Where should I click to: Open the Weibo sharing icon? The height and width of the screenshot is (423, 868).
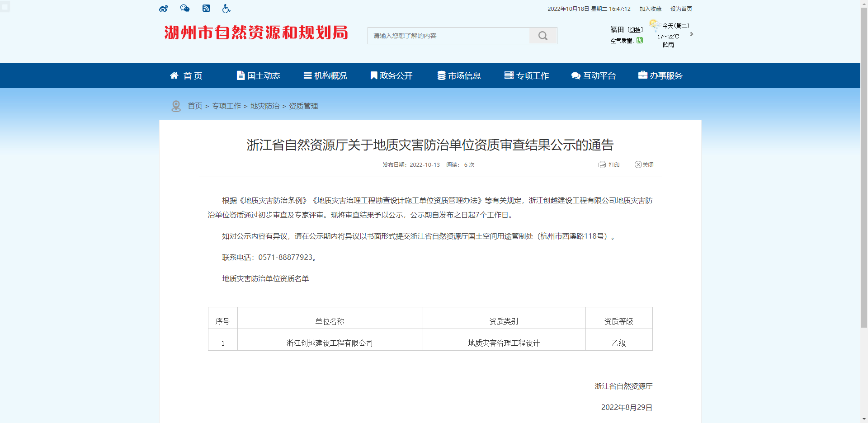(163, 8)
